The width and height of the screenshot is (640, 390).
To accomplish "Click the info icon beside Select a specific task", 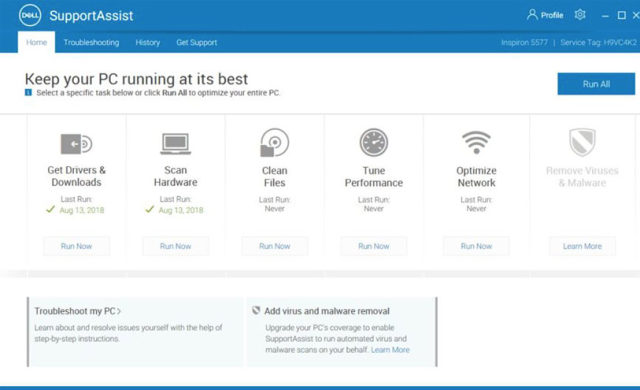I will pos(28,93).
